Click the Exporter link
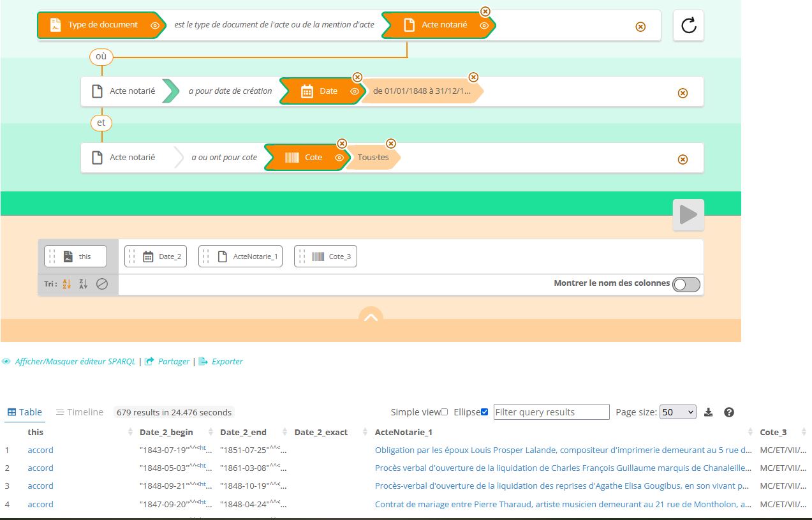Viewport: 812px width, 520px height. coord(227,361)
